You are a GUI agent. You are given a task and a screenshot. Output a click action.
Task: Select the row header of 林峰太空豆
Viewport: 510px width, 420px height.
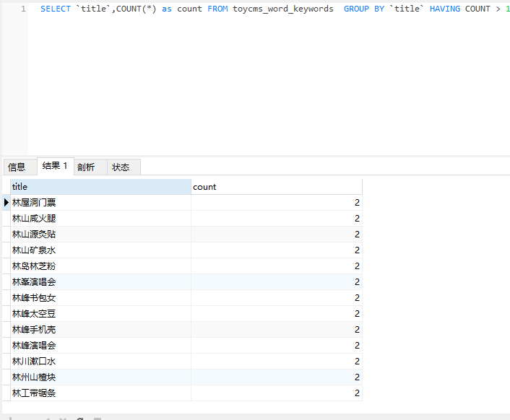pos(7,314)
